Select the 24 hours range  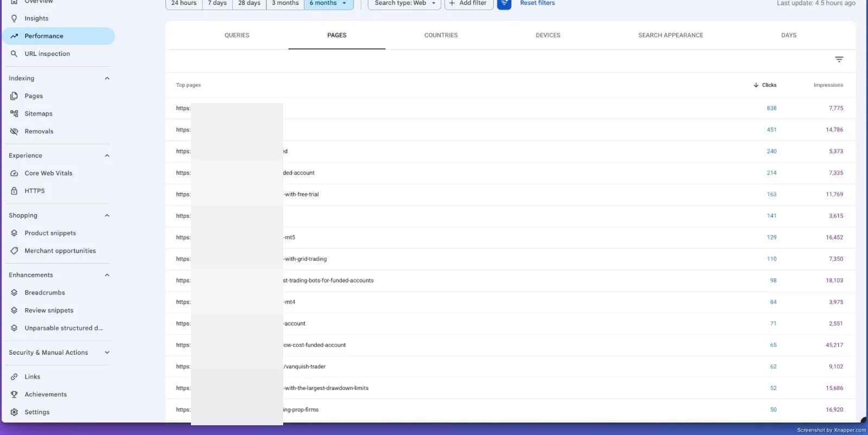[184, 3]
